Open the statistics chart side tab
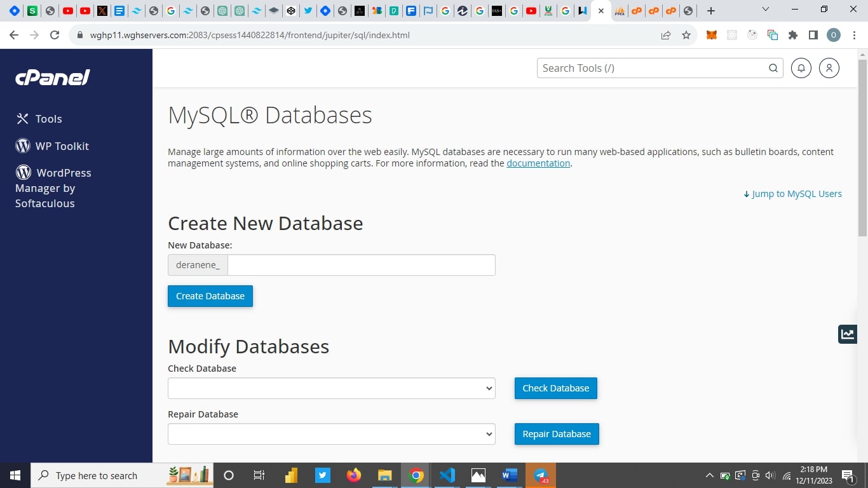 coord(847,334)
